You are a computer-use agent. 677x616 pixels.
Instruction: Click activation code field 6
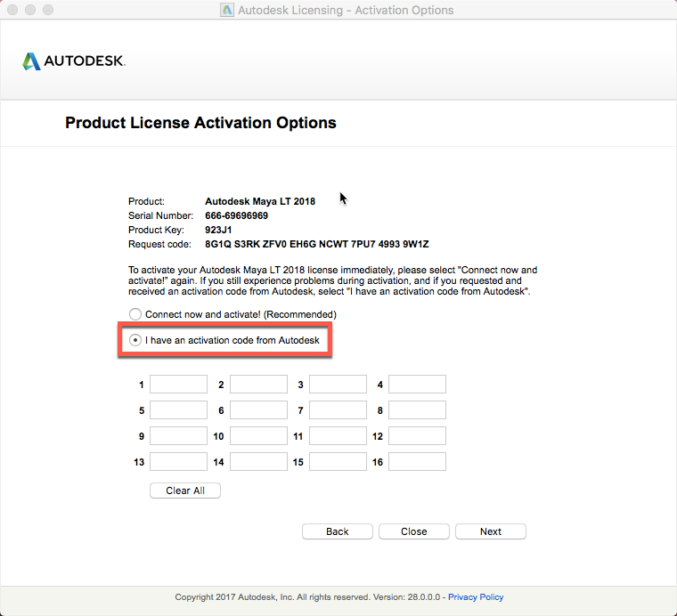click(258, 409)
